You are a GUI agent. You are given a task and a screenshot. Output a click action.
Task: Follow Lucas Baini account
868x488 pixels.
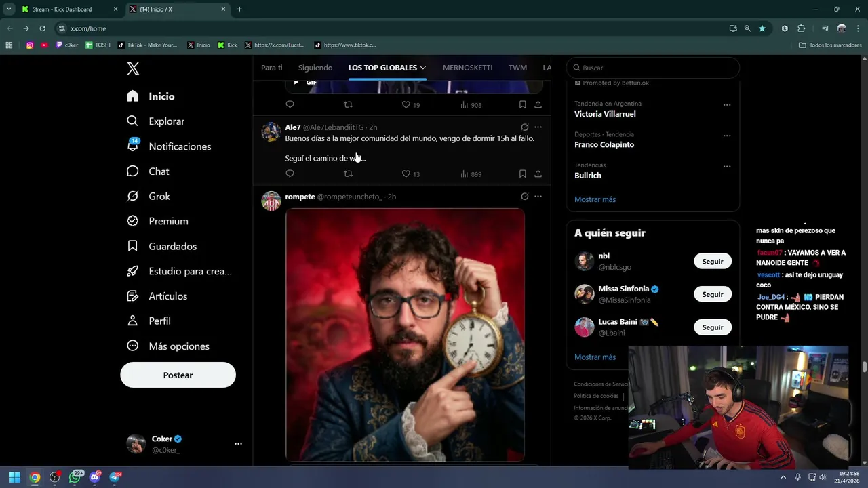pyautogui.click(x=712, y=327)
